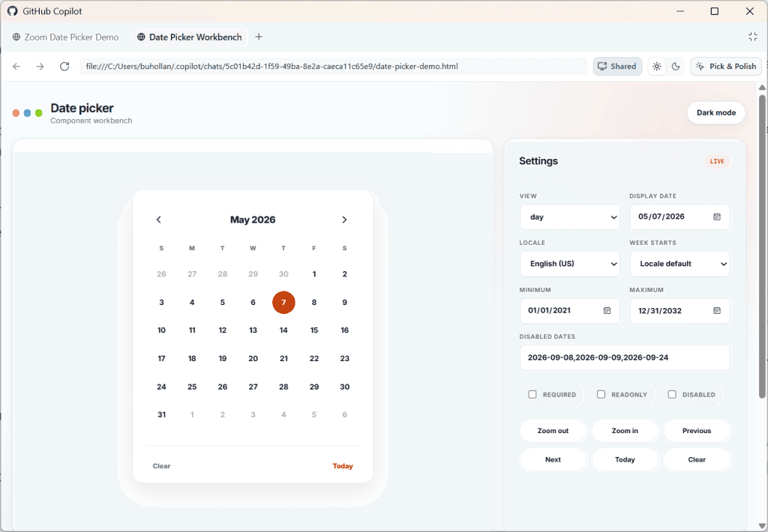
Task: Switch to light theme sun icon
Action: [657, 67]
